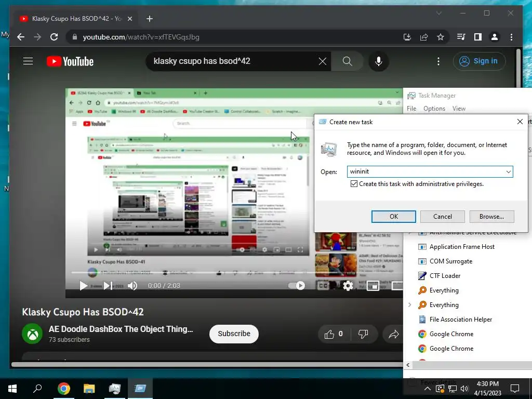Mute the video volume
Viewport: 532px width, 399px height.
tap(132, 286)
